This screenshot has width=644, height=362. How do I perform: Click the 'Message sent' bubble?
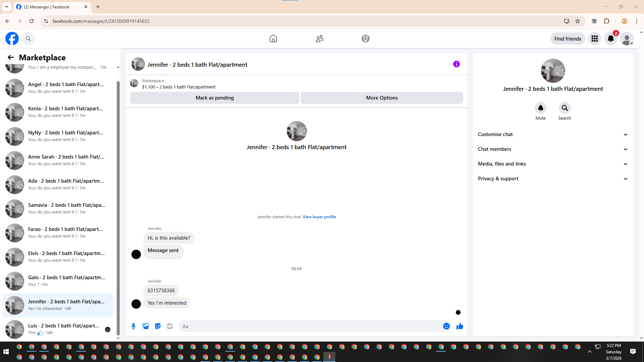point(163,252)
